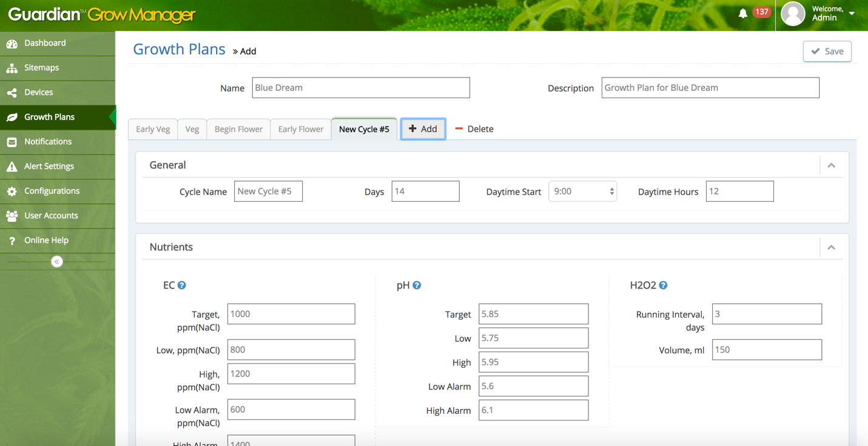Open the User Accounts icon
868x446 pixels.
[13, 215]
